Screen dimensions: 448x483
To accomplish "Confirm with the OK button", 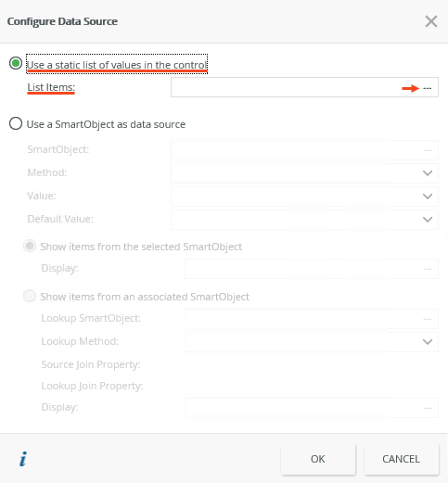I will coord(318,459).
